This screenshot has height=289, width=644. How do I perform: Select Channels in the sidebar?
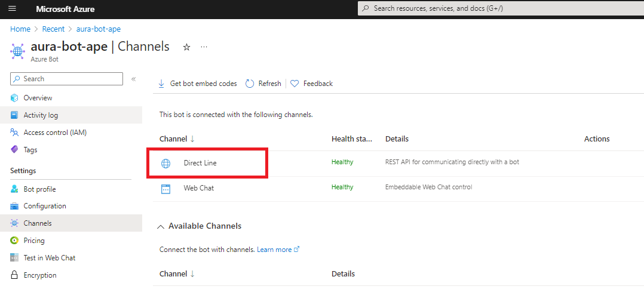click(x=38, y=223)
